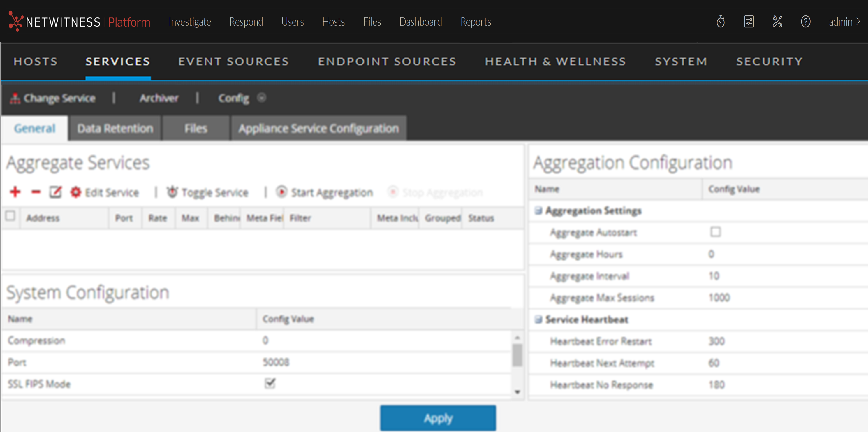Check the select-all checkbox beside Address column
This screenshot has width=868, height=432.
pos(10,216)
